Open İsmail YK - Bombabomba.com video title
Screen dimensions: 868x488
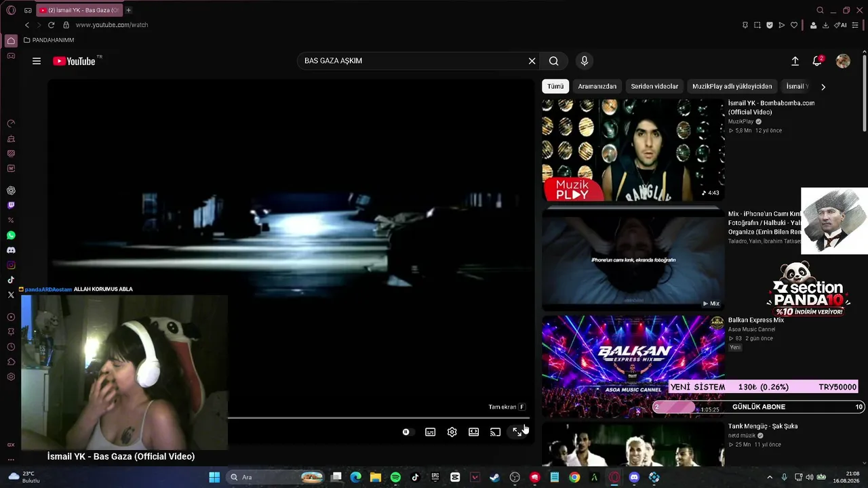tap(772, 107)
